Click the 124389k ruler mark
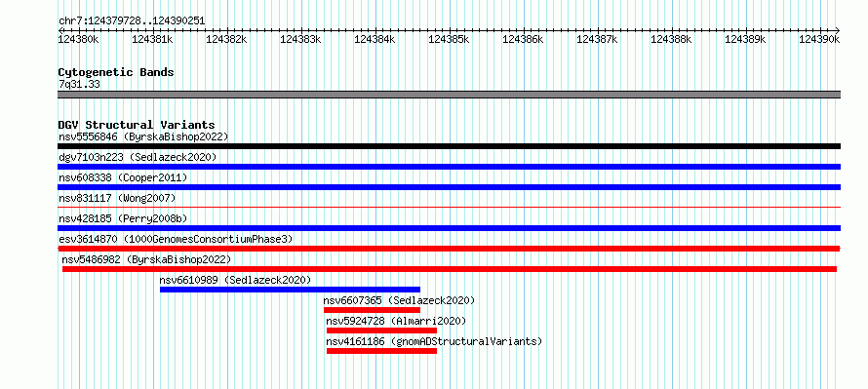Screen dimensions: 868x389 click(746, 39)
